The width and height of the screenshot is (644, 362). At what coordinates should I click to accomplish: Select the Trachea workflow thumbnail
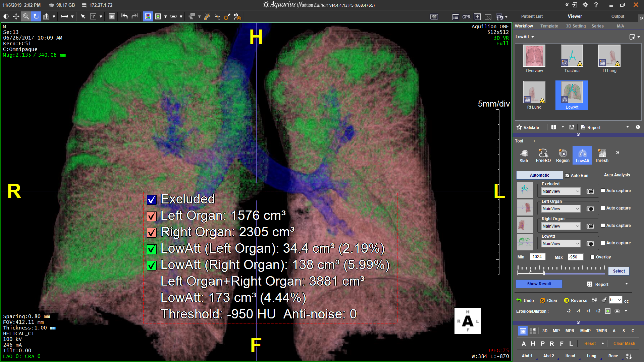[572, 59]
